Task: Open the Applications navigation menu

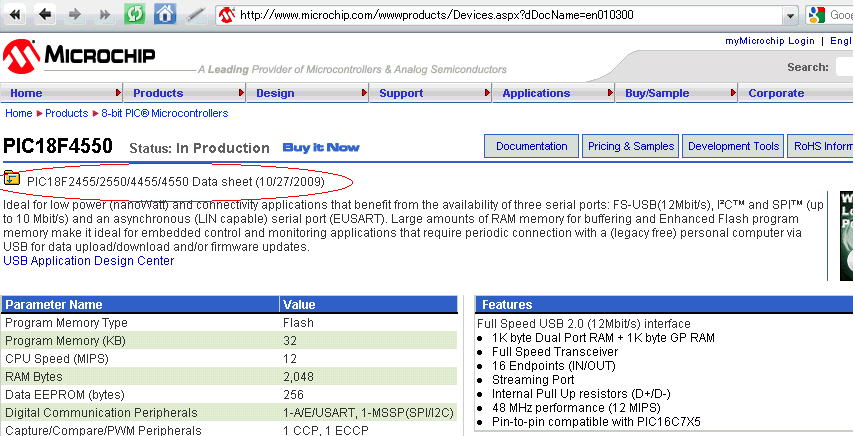Action: [536, 93]
